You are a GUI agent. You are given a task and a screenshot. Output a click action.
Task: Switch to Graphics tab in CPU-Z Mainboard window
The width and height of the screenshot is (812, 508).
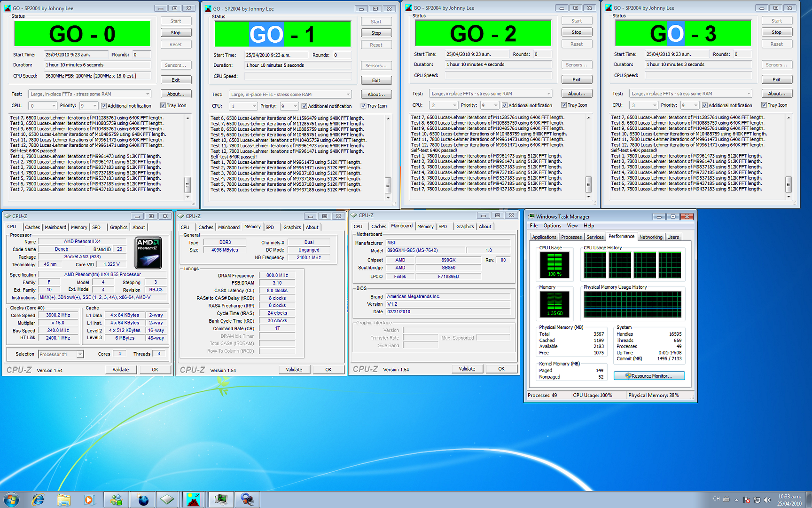465,226
